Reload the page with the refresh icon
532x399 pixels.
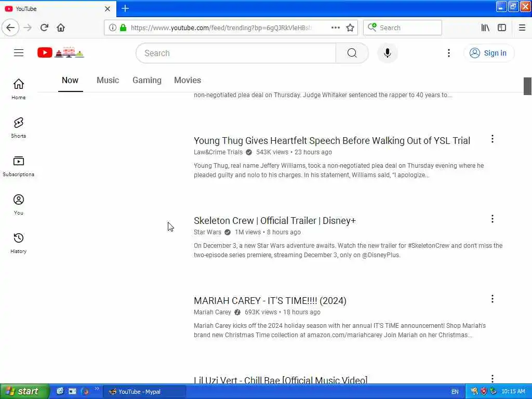(x=45, y=28)
